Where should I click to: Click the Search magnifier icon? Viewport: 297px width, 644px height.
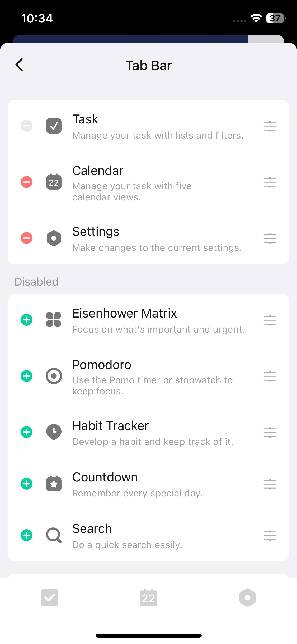point(54,535)
